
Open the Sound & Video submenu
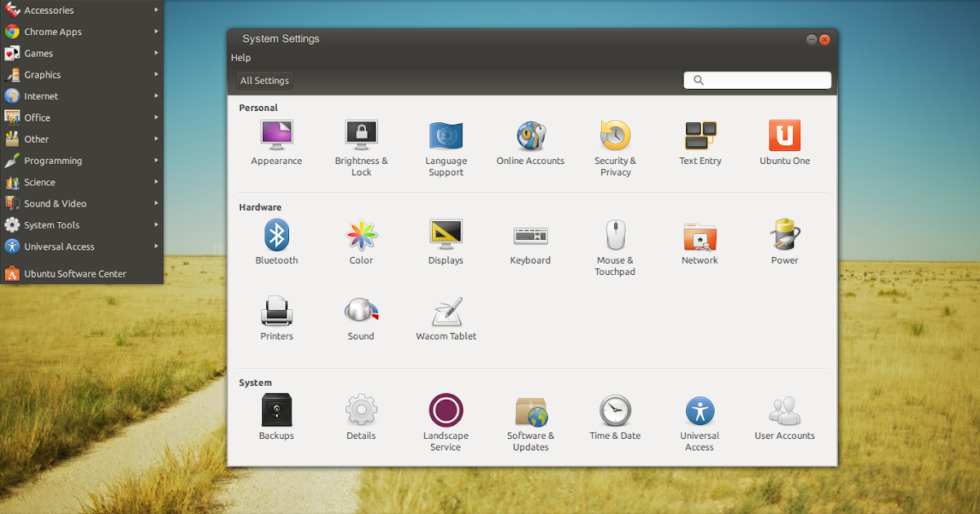point(82,204)
